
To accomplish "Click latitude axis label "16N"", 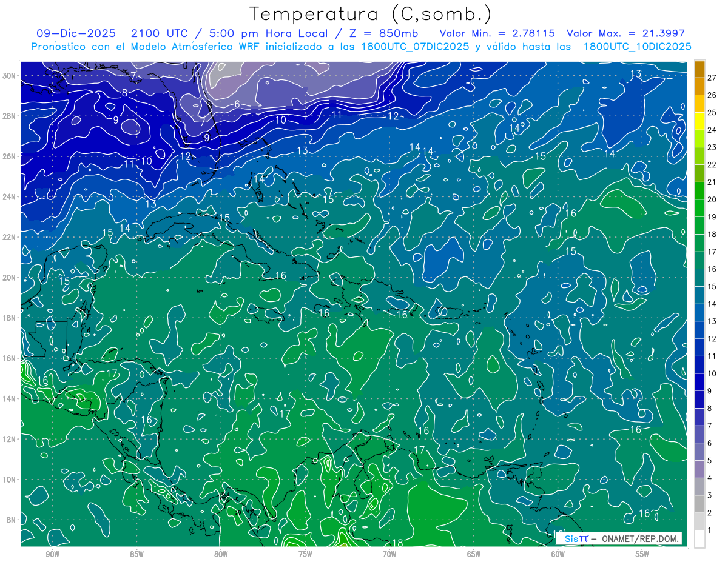I will [x=10, y=358].
